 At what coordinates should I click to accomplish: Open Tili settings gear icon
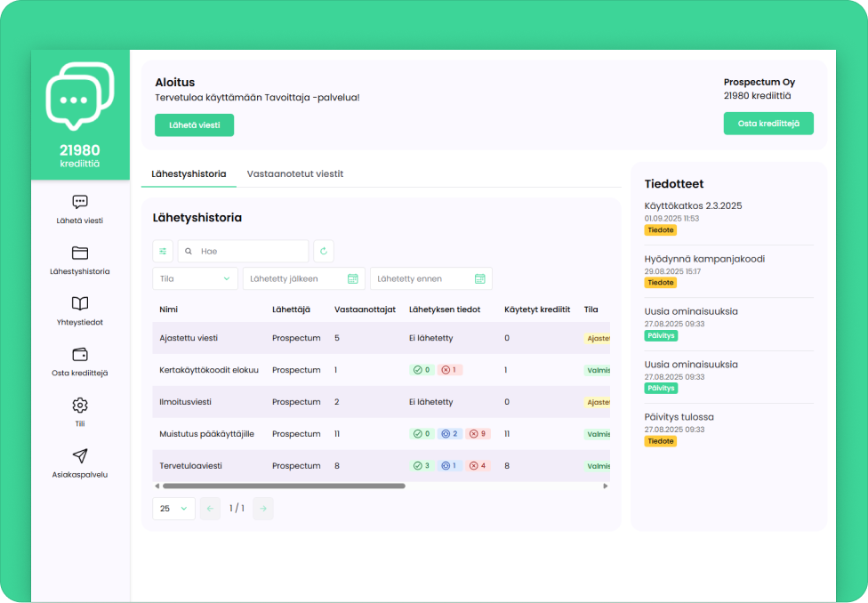[79, 405]
